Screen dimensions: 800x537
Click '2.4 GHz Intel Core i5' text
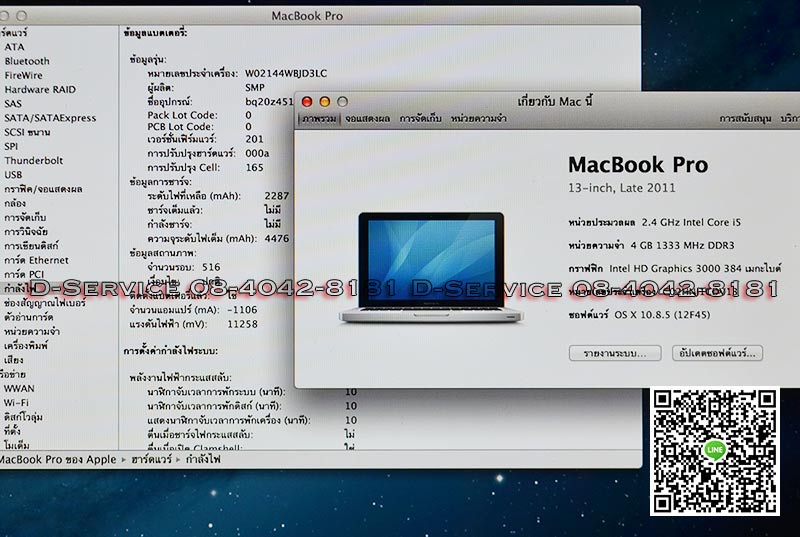(x=691, y=222)
